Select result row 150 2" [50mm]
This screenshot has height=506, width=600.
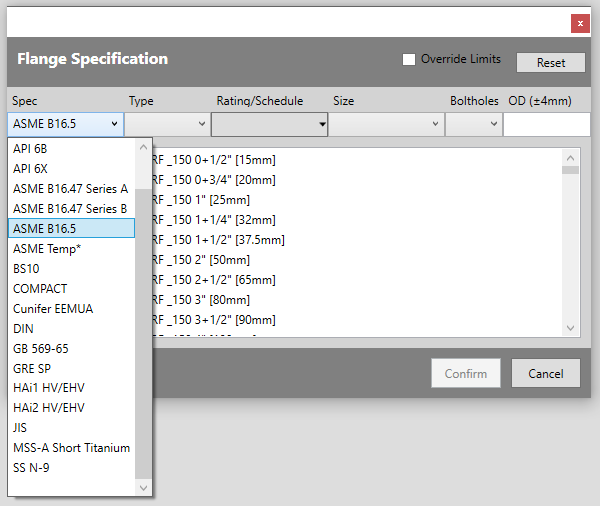(357, 260)
